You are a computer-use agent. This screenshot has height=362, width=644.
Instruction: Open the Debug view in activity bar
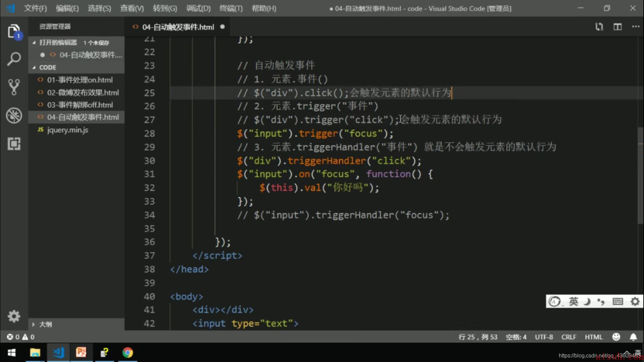tap(14, 115)
